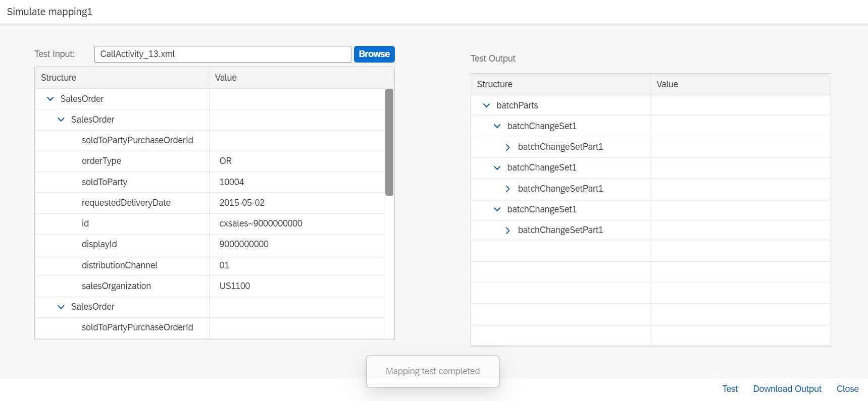Collapse the first batchChangeSet1 node

pos(497,126)
